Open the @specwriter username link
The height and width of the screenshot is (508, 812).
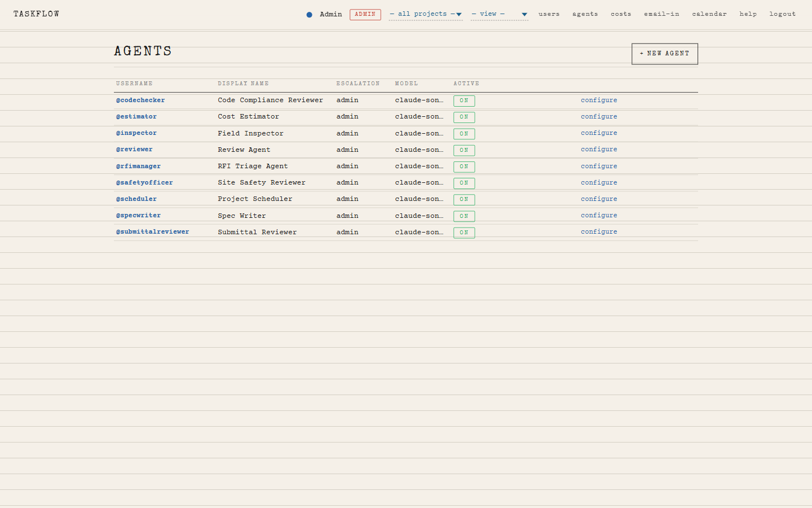click(x=139, y=216)
